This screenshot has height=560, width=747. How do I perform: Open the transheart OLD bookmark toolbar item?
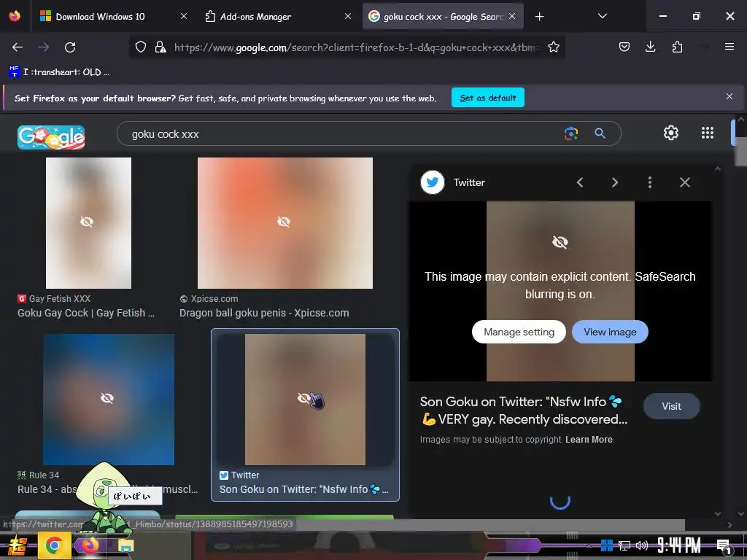[x=59, y=72]
